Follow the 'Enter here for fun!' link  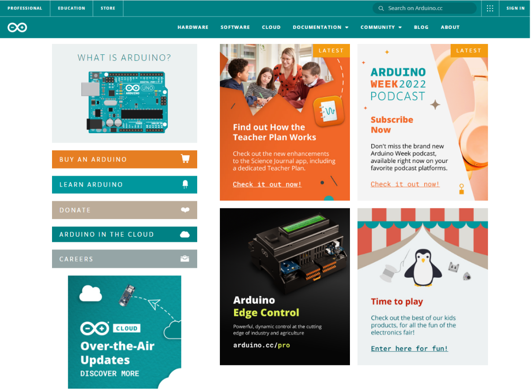(x=409, y=349)
